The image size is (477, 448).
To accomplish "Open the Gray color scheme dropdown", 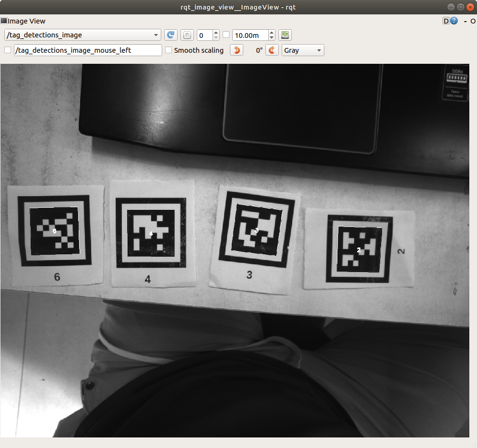I will point(303,50).
